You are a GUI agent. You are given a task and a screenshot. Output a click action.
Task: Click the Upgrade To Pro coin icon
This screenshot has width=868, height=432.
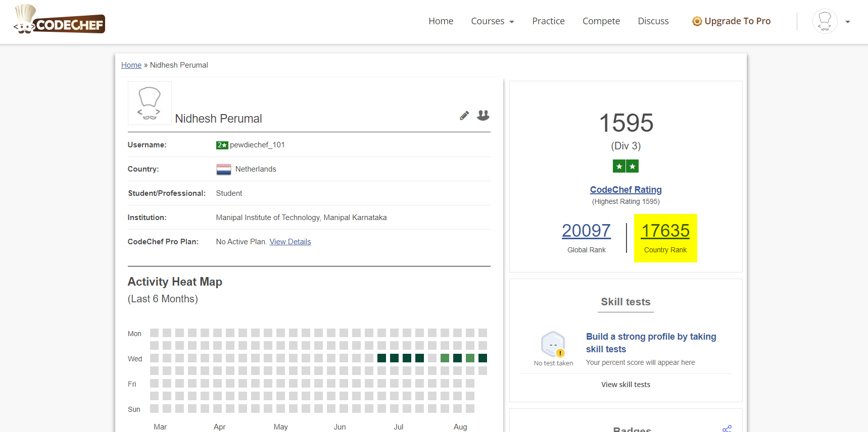(x=697, y=21)
